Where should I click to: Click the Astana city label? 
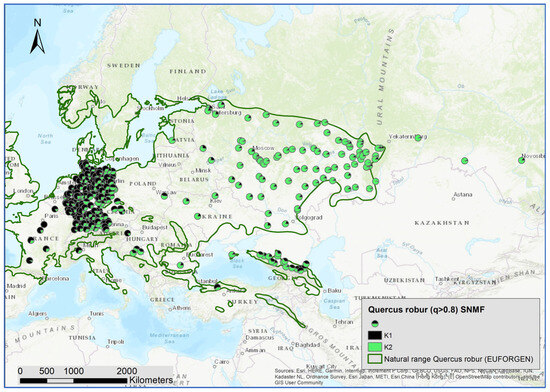(463, 195)
